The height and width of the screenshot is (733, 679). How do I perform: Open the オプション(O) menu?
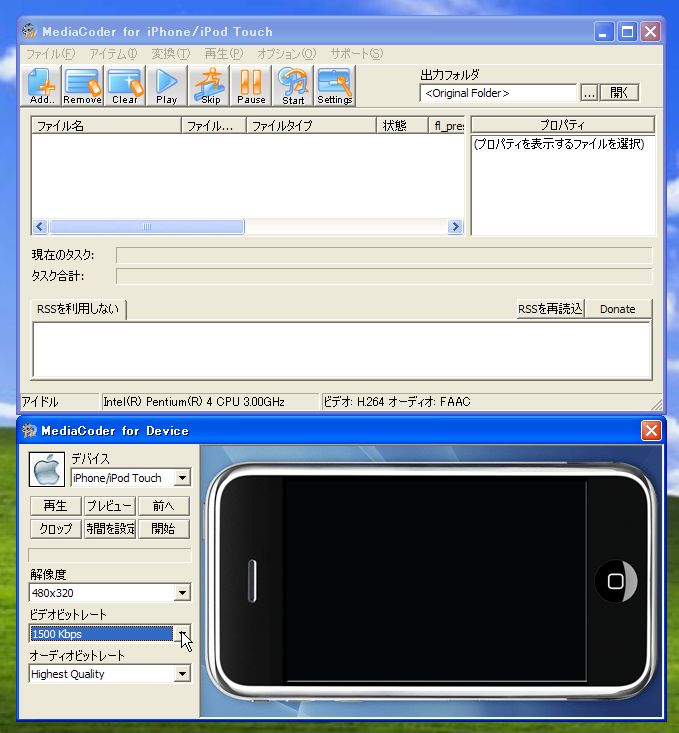pyautogui.click(x=287, y=54)
